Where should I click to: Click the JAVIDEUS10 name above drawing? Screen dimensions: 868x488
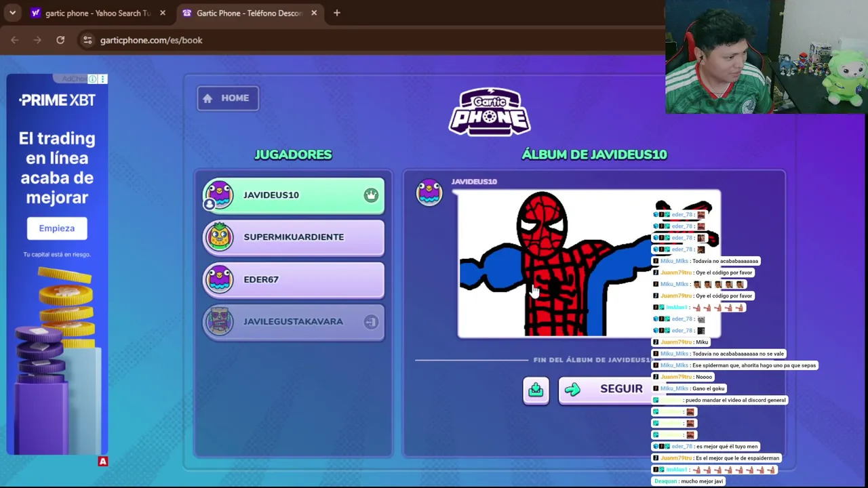pos(474,182)
